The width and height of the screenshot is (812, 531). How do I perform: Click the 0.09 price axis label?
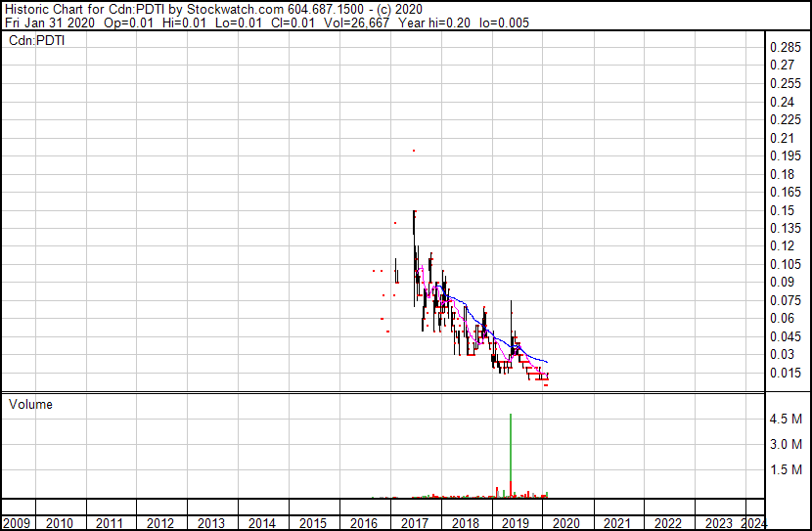tap(782, 282)
